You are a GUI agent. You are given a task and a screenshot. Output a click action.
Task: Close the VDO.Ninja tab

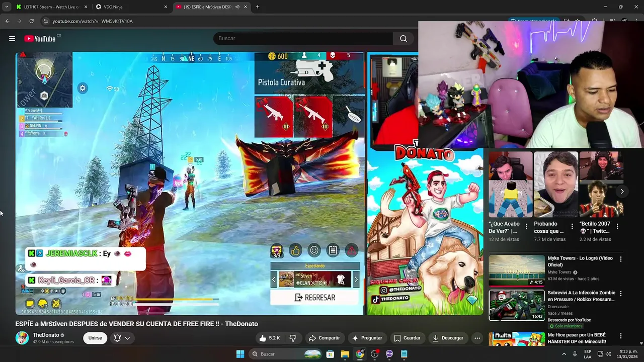pyautogui.click(x=166, y=7)
